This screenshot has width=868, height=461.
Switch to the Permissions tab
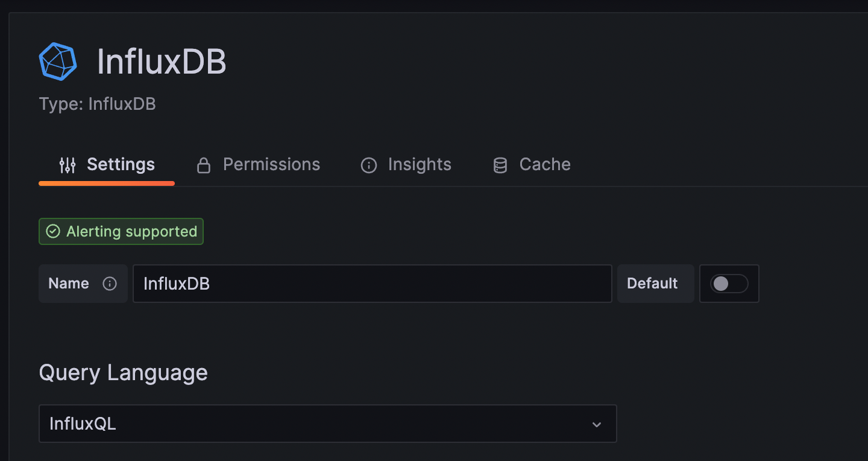point(271,164)
